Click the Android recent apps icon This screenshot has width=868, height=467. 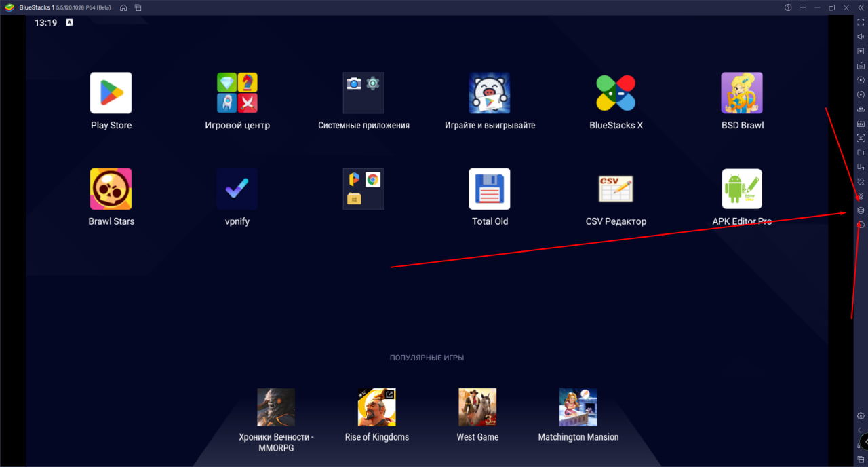point(861,460)
